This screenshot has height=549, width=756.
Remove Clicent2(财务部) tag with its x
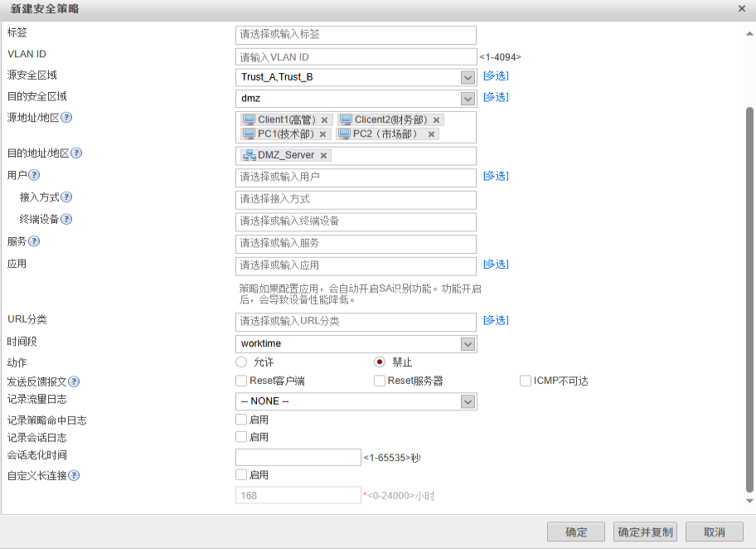pos(436,120)
